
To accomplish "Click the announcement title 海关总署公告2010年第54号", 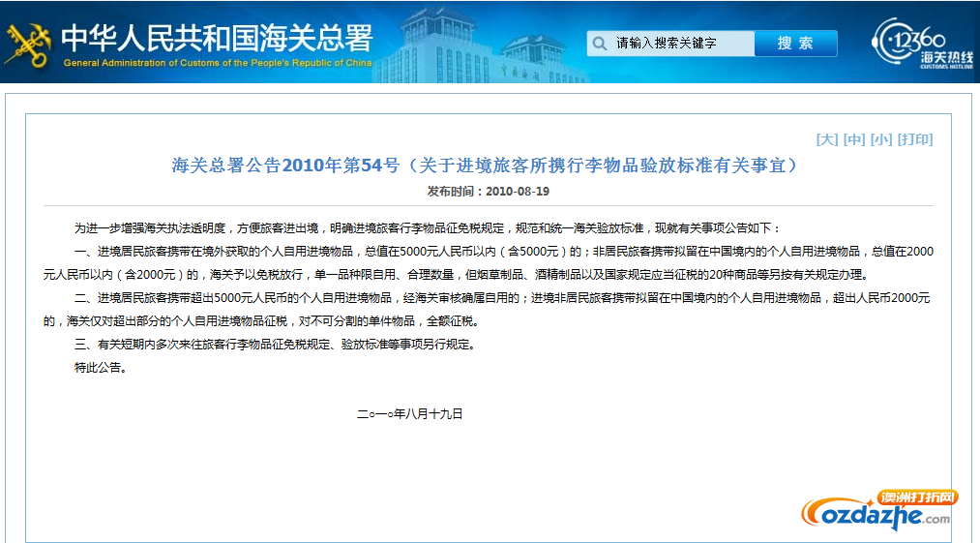I will click(x=485, y=166).
